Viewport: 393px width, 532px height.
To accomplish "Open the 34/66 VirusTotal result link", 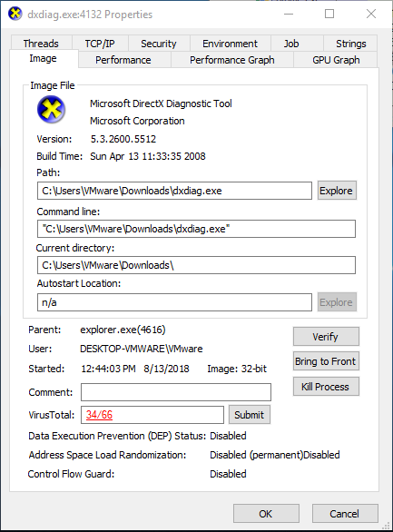I will click(x=99, y=414).
